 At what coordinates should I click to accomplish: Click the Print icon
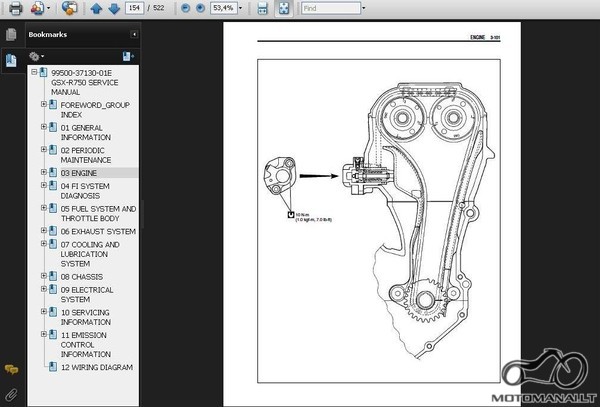coord(15,8)
